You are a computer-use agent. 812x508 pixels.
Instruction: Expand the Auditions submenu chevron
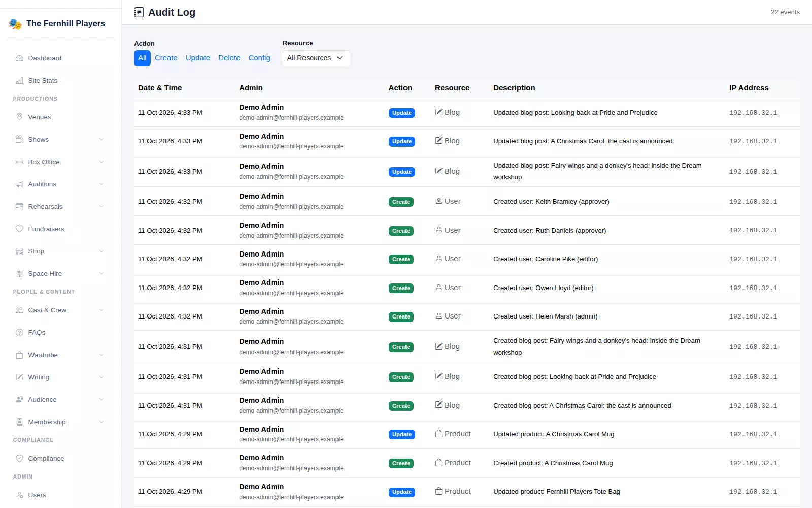pos(101,184)
